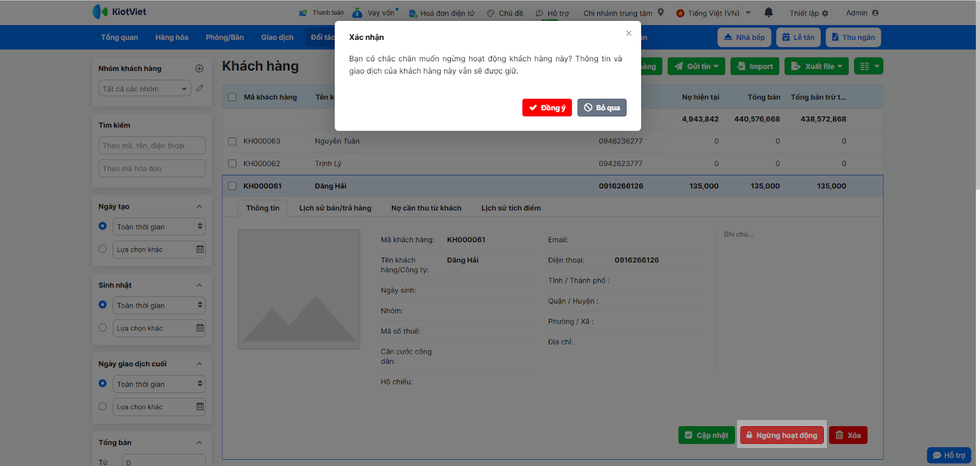This screenshot has height=466, width=980.
Task: Open Tiếng Việt (VN) language dropdown
Action: [714, 13]
